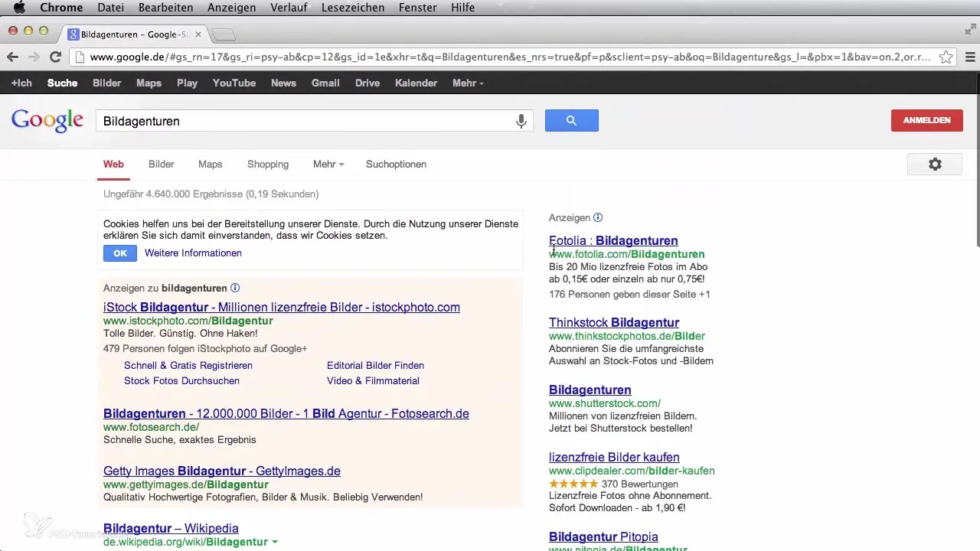The image size is (980, 551).
Task: Click the blue magnifier search button
Action: click(x=571, y=121)
